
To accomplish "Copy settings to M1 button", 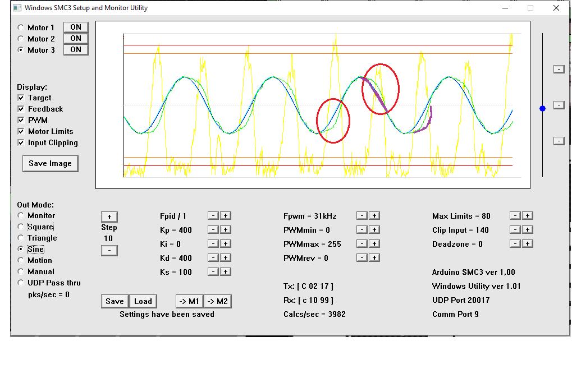I will coord(189,301).
